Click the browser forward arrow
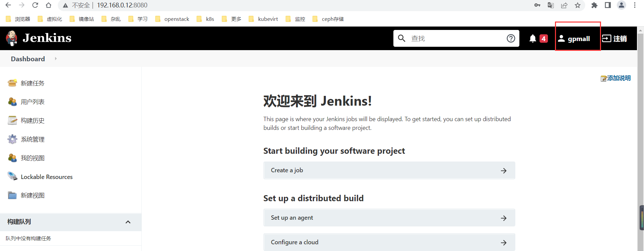 (x=22, y=5)
